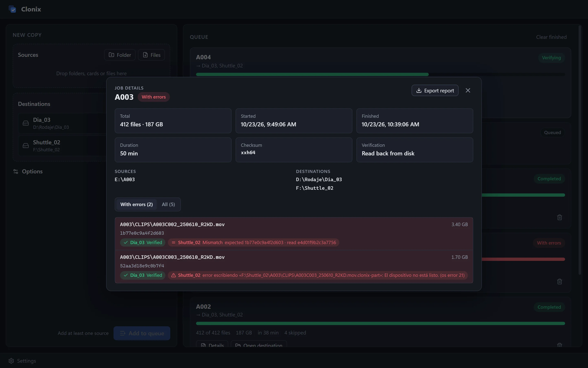
Task: Click destination path D:\Rodaje\Dia_03 in dialog
Action: coord(319,180)
